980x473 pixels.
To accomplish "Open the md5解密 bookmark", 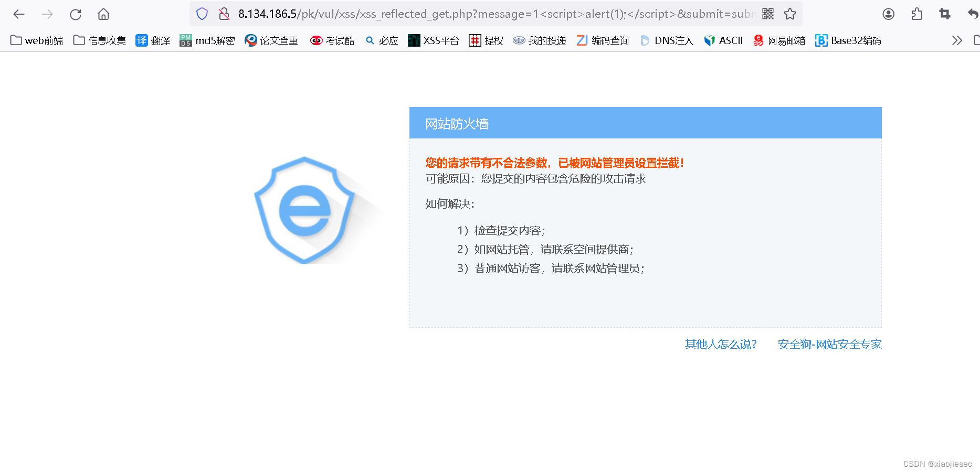I will tap(207, 40).
